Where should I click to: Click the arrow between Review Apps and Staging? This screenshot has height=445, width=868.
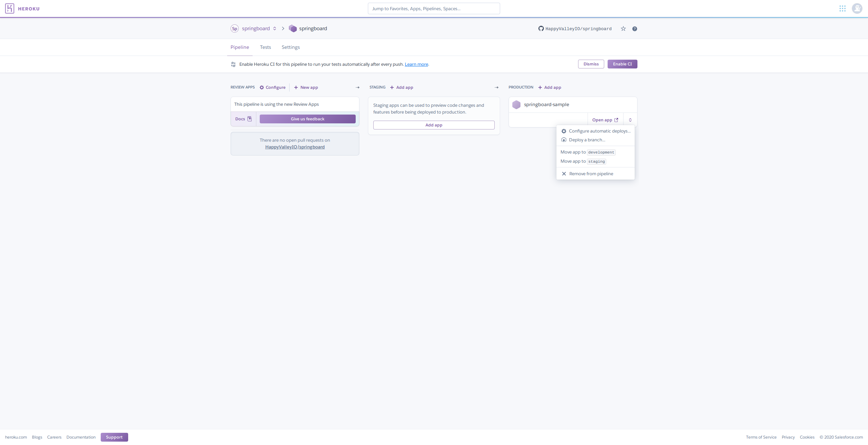point(357,87)
